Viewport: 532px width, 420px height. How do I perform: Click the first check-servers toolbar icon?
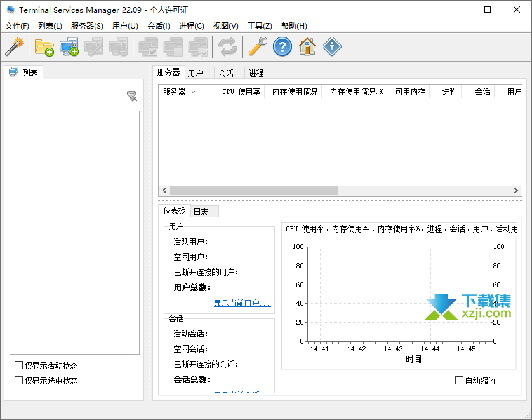pyautogui.click(x=149, y=46)
